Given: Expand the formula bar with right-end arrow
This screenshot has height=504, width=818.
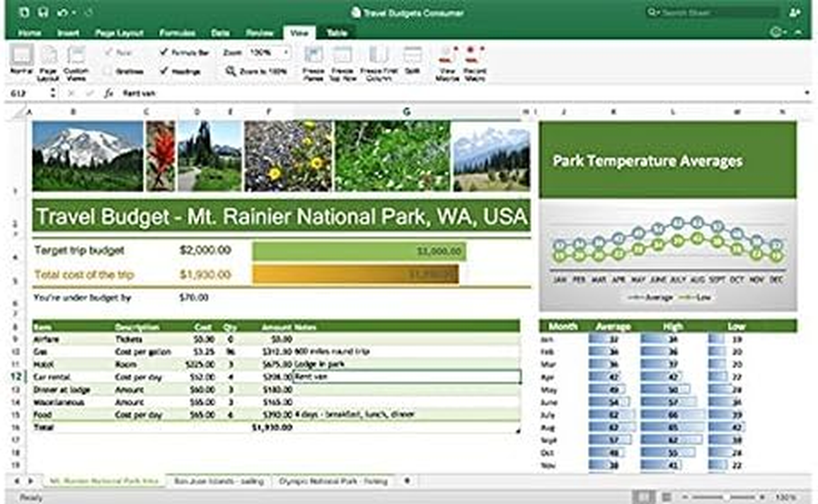Looking at the screenshot, I should coord(807,93).
